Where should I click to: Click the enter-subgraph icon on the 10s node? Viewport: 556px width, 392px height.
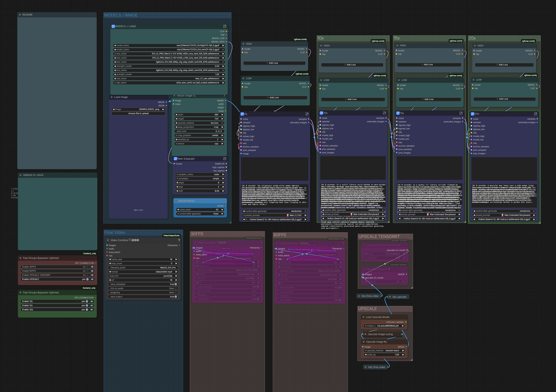click(384, 113)
